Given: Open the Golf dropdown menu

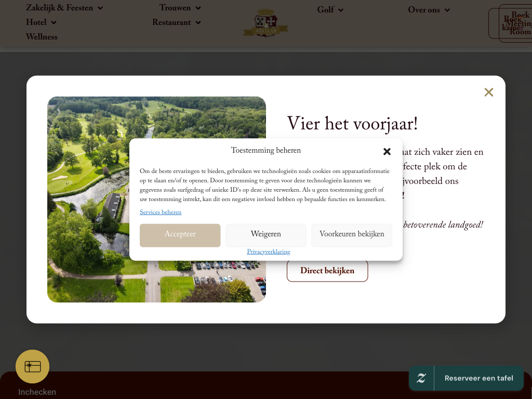Looking at the screenshot, I should point(341,10).
